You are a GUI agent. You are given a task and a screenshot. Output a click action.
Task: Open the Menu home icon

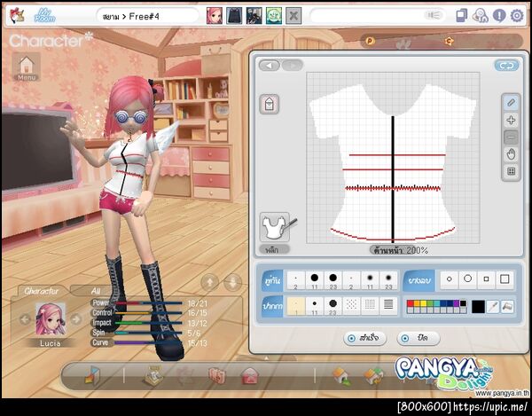pos(27,67)
